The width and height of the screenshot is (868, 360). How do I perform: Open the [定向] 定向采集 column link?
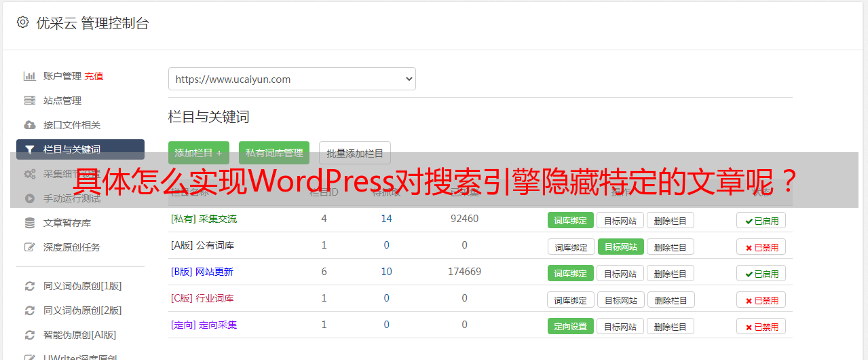point(204,325)
